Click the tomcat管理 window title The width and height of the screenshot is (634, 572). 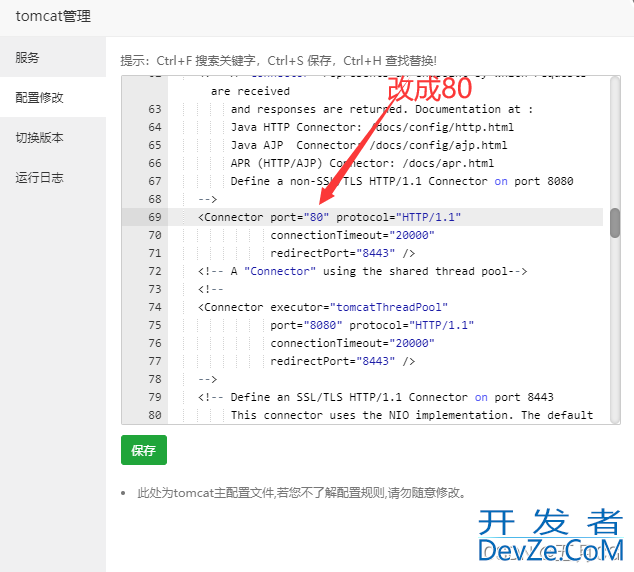53,16
